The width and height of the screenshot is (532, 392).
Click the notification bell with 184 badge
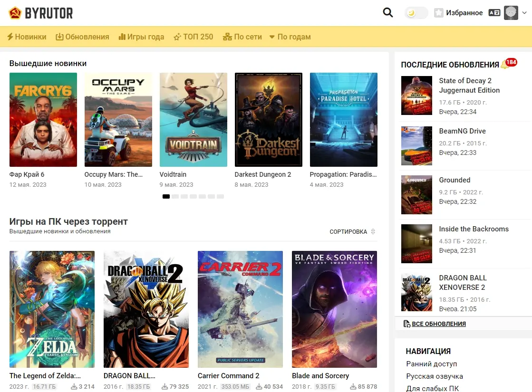pos(505,65)
